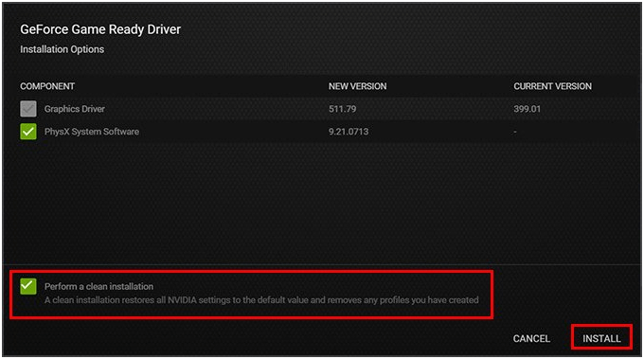Click the NEW VERSION column header

(357, 86)
